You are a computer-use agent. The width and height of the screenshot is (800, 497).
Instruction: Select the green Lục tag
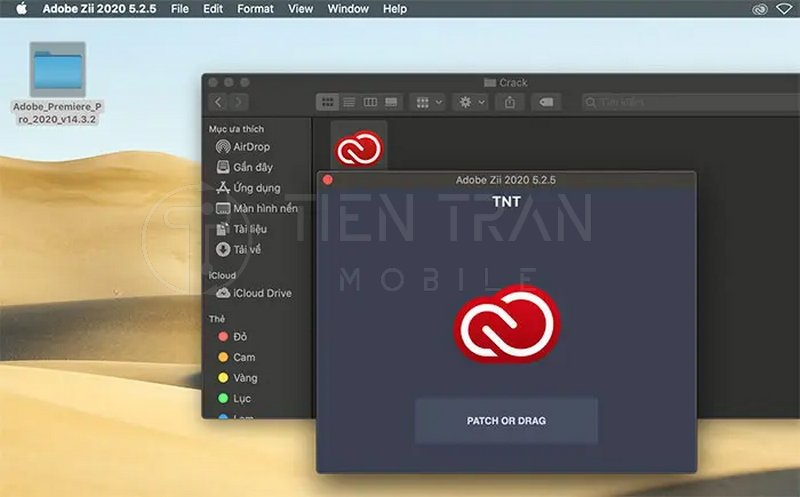coord(234,398)
